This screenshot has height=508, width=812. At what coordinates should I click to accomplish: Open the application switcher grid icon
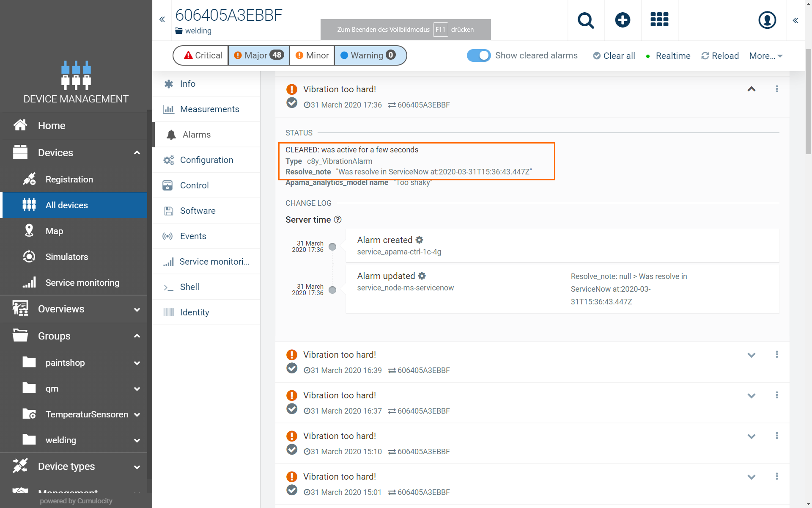tap(659, 19)
